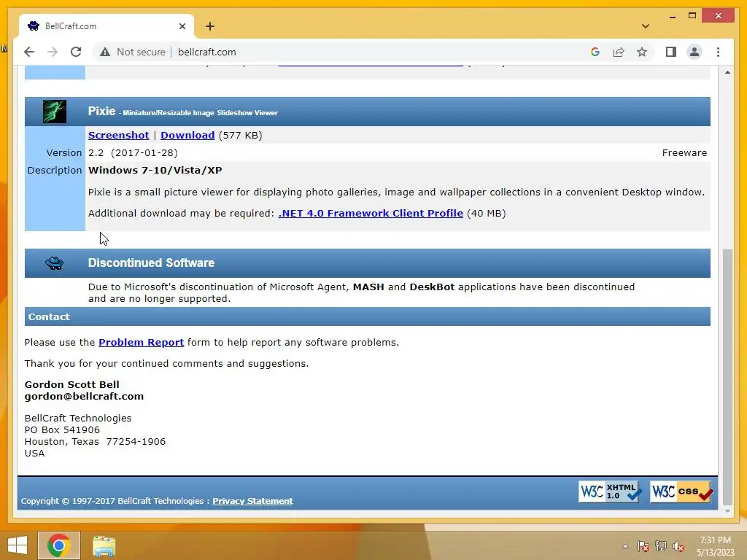Click the W3C XHTML 1.0 badge
Viewport: 747px width, 560px height.
click(610, 491)
